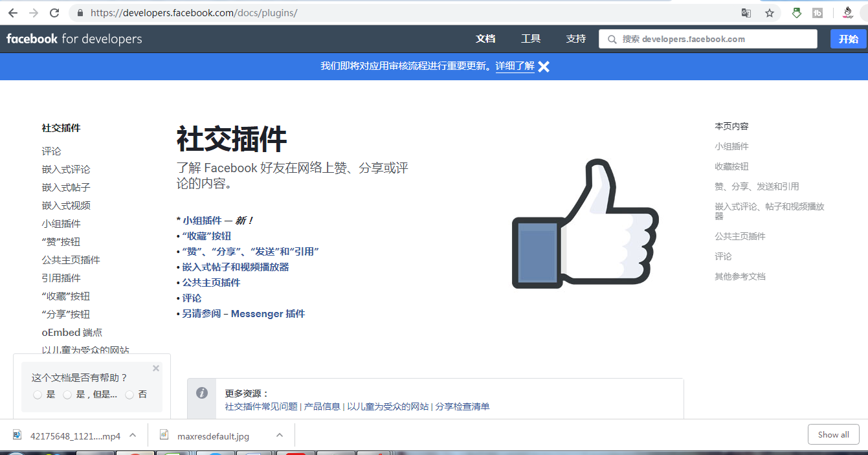This screenshot has width=868, height=455.
Task: Click the browser forward arrow
Action: (34, 13)
